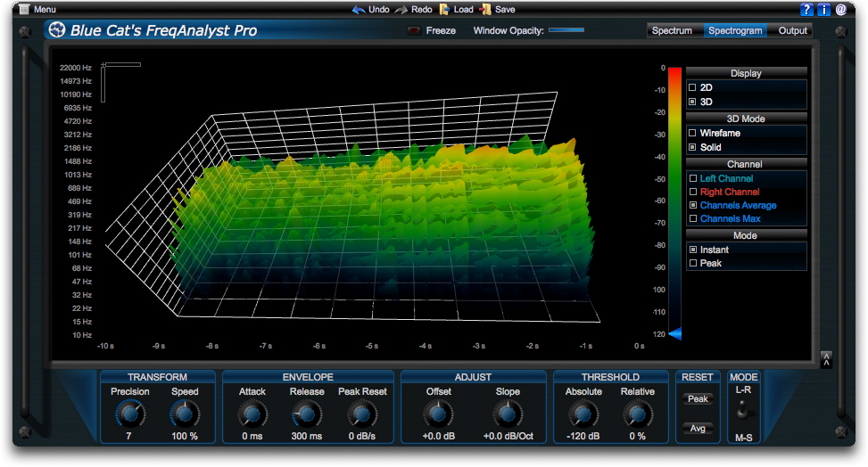The height and width of the screenshot is (467, 868).
Task: Toggle the Freeze indicator light
Action: pos(414,31)
